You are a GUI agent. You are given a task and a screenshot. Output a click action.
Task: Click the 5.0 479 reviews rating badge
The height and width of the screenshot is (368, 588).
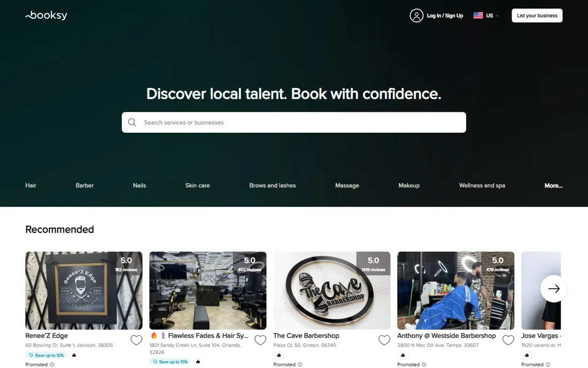tap(498, 264)
